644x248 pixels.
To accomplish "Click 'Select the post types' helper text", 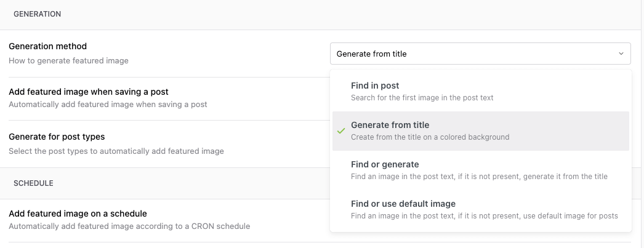I will [116, 151].
